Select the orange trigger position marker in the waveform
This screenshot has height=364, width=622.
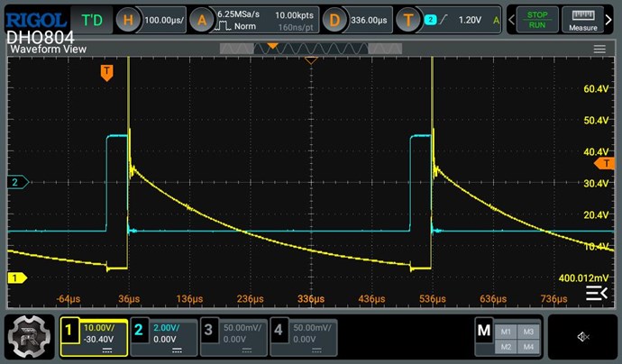pos(106,73)
